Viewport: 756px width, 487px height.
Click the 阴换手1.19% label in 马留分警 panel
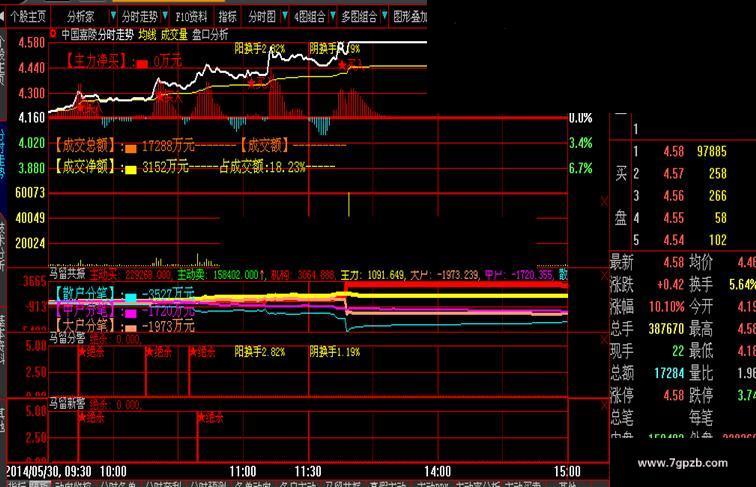335,352
